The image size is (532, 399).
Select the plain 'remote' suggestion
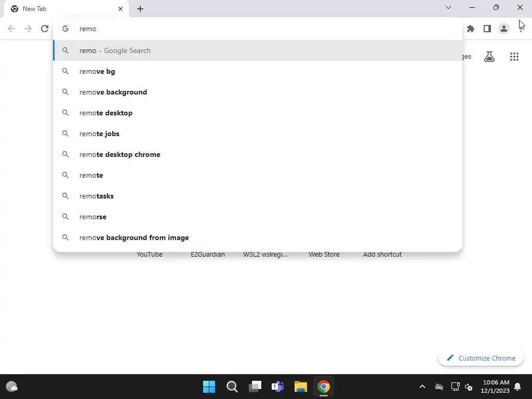pos(258,175)
